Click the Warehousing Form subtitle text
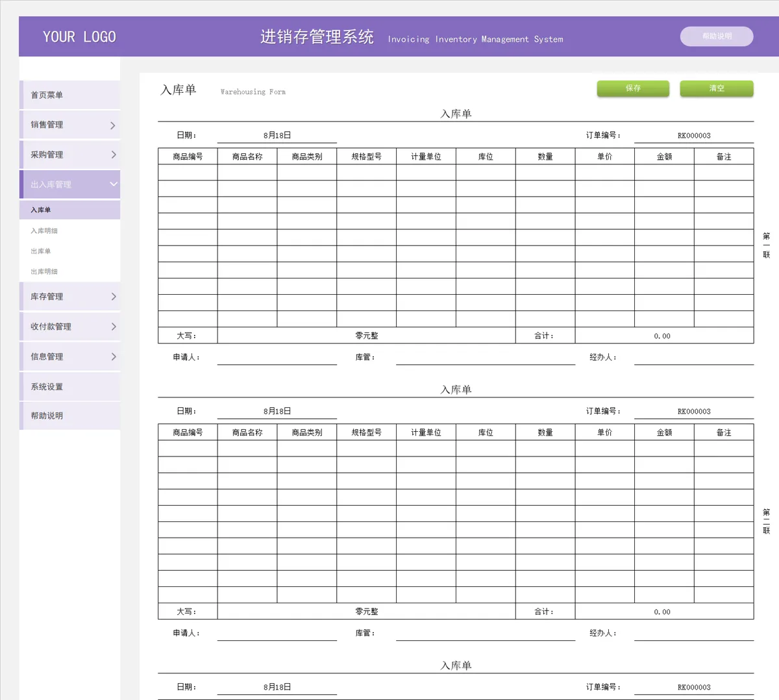The width and height of the screenshot is (779, 700). tap(253, 92)
